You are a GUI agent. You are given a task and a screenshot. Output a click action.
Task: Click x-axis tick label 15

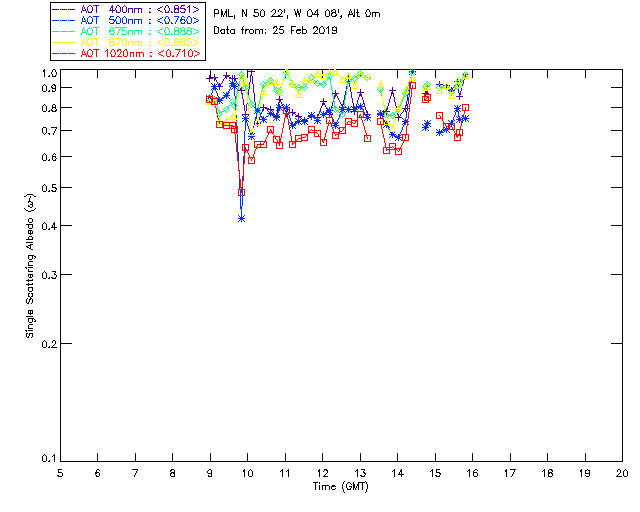pyautogui.click(x=435, y=473)
